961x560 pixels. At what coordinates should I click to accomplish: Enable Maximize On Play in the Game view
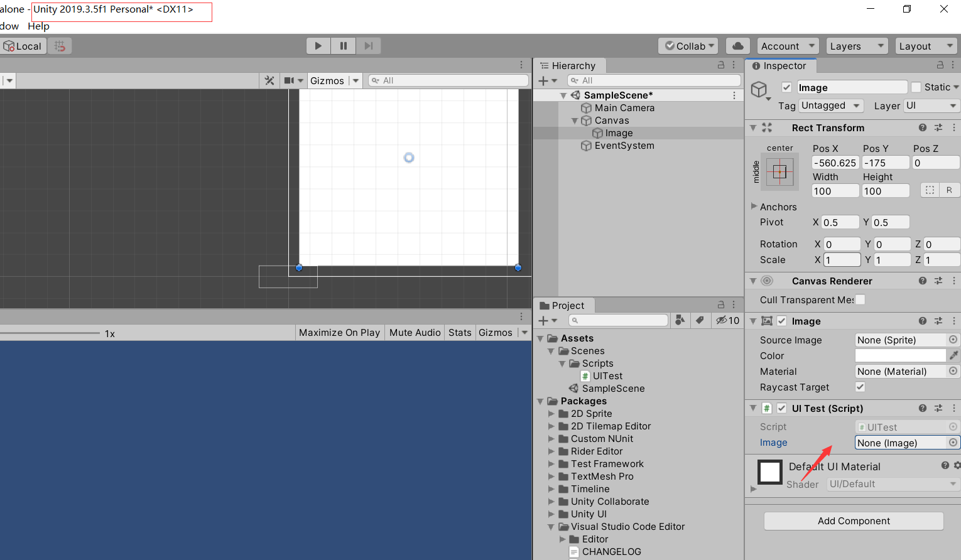point(339,332)
